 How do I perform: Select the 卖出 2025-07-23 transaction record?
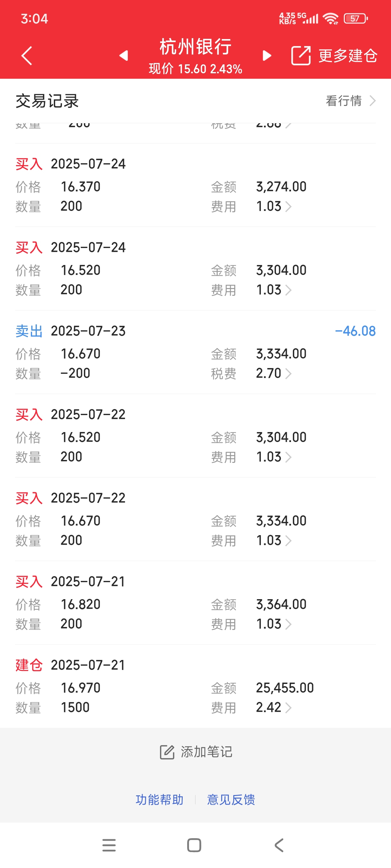[195, 352]
